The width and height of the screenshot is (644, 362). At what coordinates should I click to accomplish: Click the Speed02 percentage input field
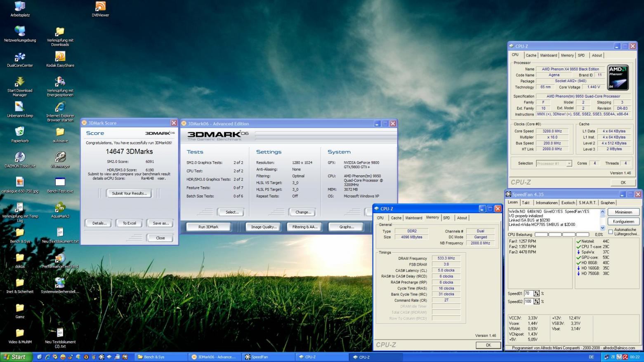click(528, 301)
